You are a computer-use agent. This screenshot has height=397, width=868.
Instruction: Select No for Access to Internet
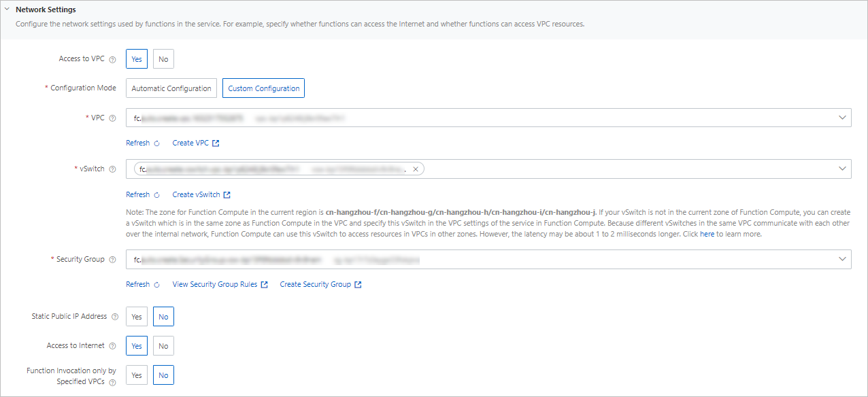click(163, 346)
